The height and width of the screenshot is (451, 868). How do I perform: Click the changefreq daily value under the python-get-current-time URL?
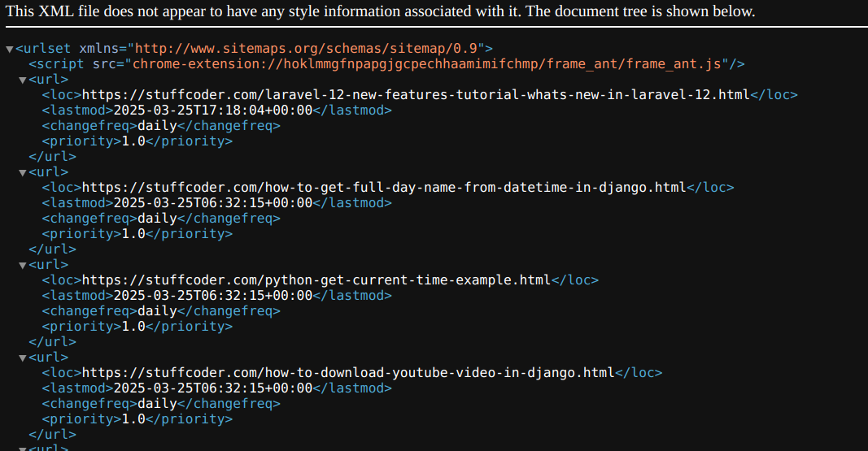[x=157, y=310]
